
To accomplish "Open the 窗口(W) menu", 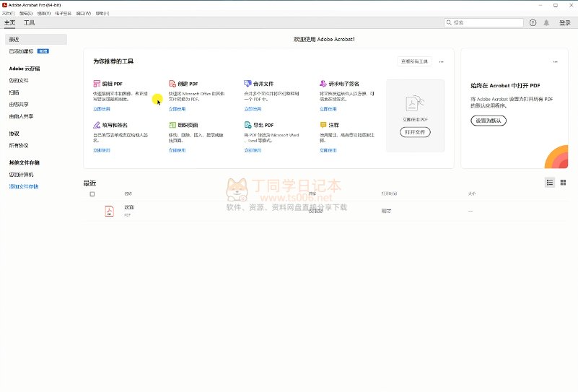I will [x=84, y=13].
